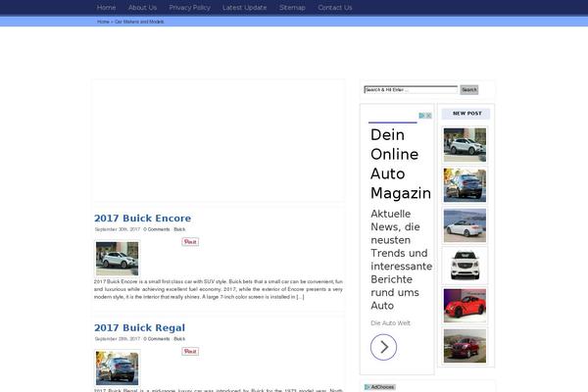Open New Post thumbnail of white SUV front view
This screenshot has width=588, height=392.
pos(465,266)
